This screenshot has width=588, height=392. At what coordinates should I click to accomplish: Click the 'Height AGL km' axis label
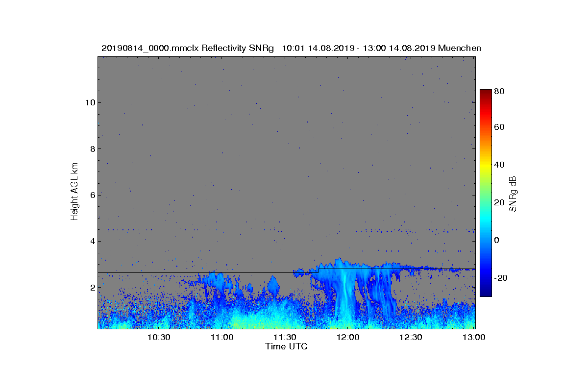[74, 193]
